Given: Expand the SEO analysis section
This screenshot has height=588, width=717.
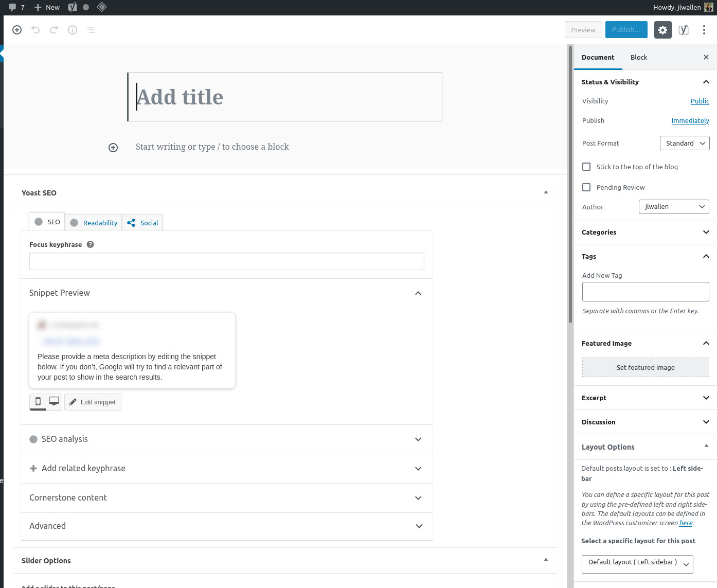Looking at the screenshot, I should click(227, 439).
